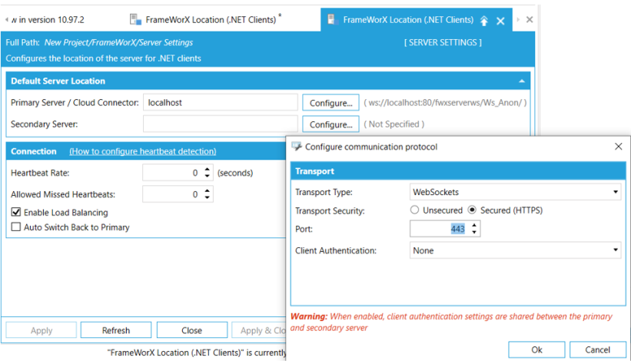Increase the Heartbeat Rate value
631x364 pixels.
click(x=208, y=170)
